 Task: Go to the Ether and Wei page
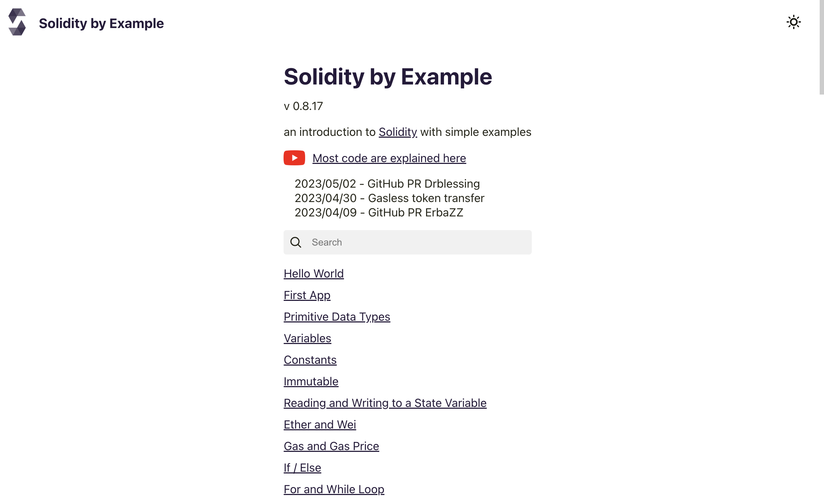tap(320, 425)
